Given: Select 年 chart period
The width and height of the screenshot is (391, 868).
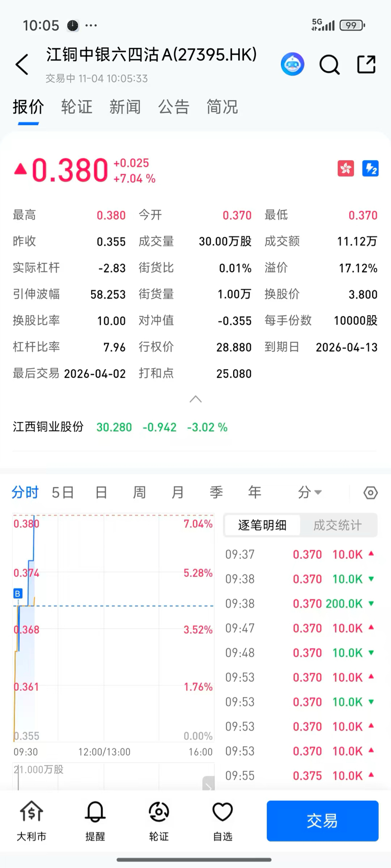Looking at the screenshot, I should pos(254,492).
